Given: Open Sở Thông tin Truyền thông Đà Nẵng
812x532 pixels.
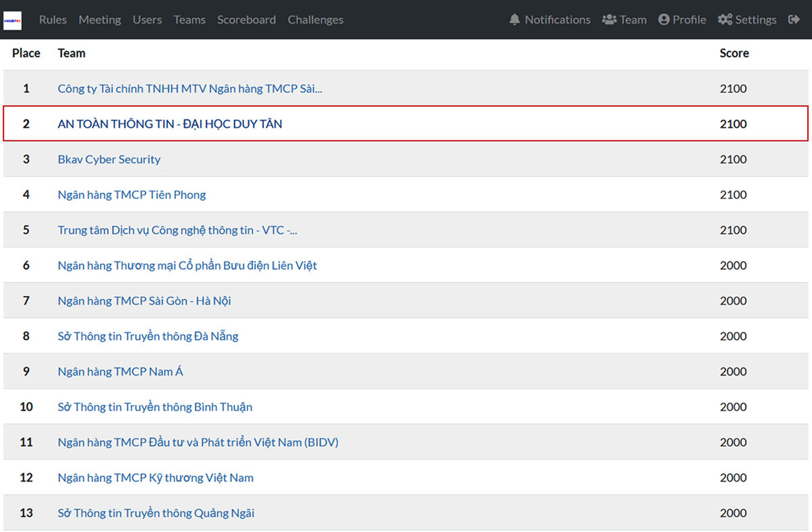Looking at the screenshot, I should click(x=148, y=336).
